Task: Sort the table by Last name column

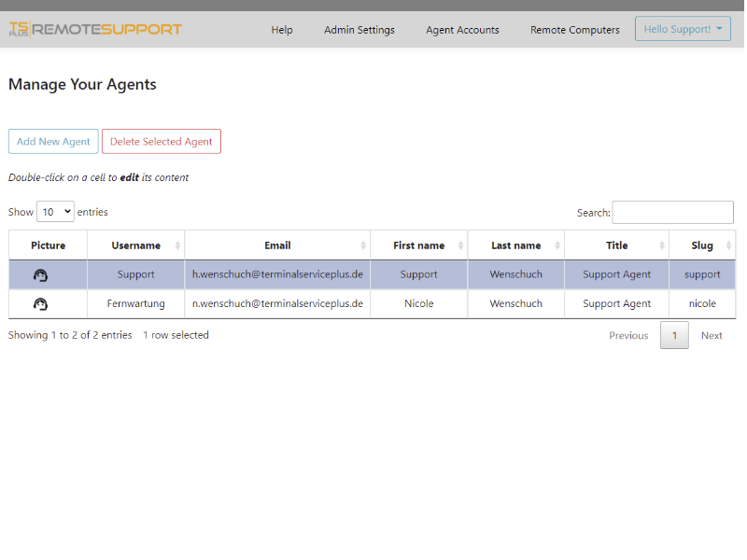Action: point(516,245)
